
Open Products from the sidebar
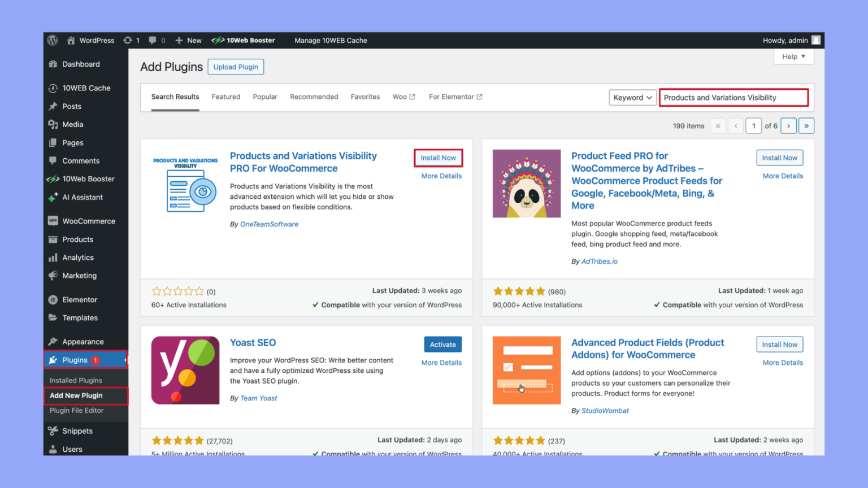53,239
